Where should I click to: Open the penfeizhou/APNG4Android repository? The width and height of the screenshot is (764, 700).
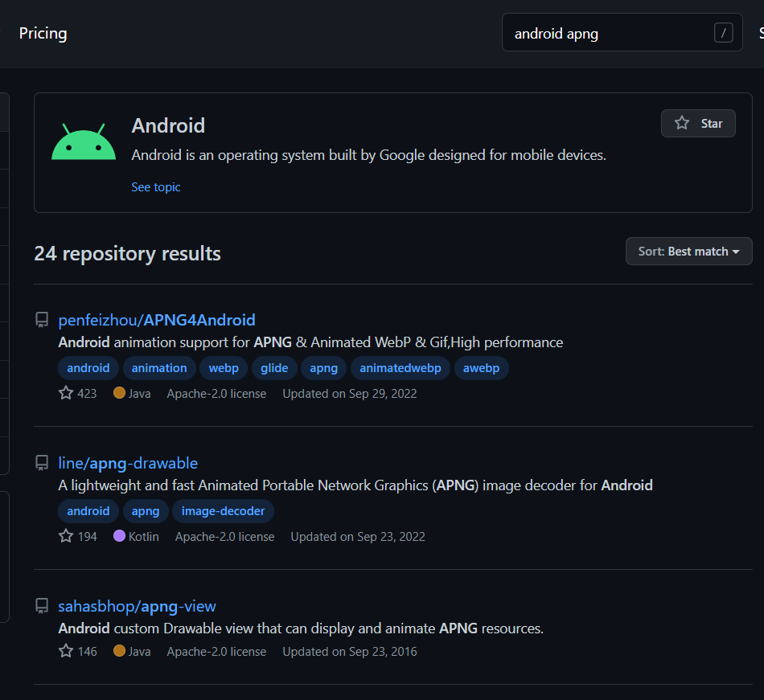[x=157, y=320]
